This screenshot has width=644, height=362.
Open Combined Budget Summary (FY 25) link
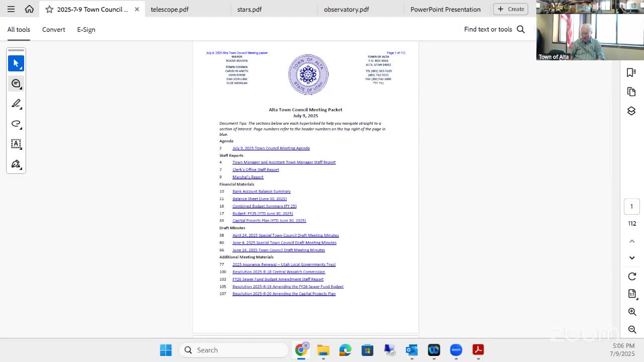tap(264, 206)
